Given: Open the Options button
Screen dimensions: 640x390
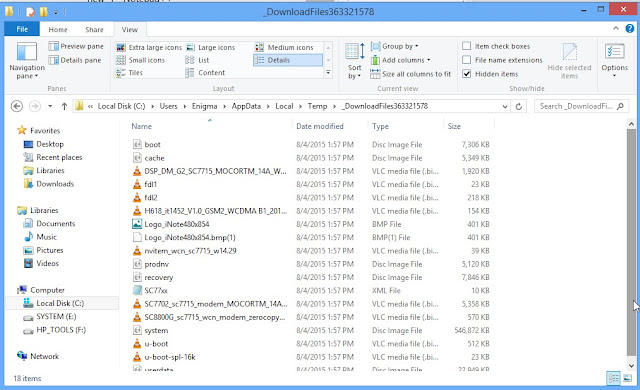Looking at the screenshot, I should pos(614,60).
